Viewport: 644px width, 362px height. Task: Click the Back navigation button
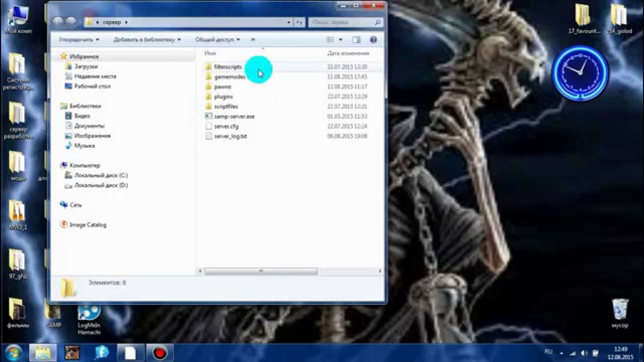[x=58, y=22]
